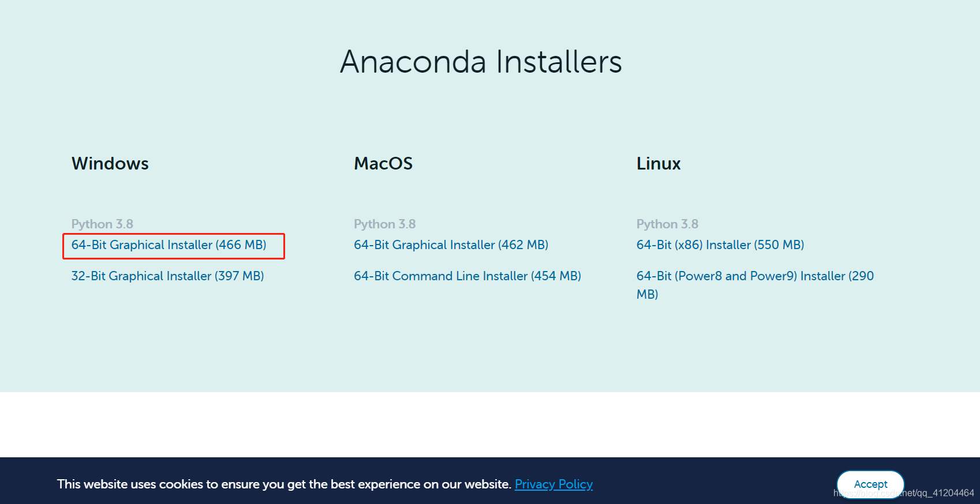Viewport: 980px width, 504px height.
Task: Download Linux 64-Bit (x86) Installer (550 MB)
Action: coord(720,245)
